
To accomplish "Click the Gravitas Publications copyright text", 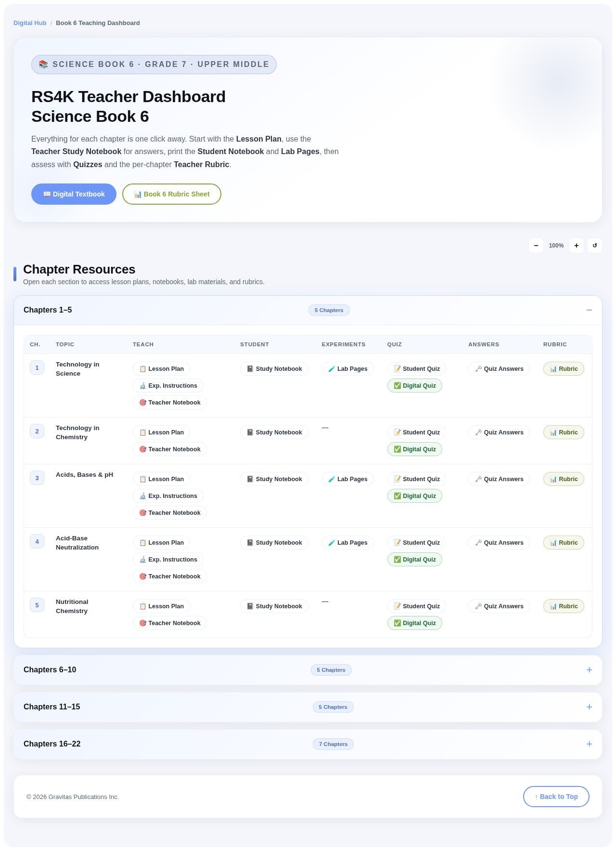I will [x=73, y=797].
